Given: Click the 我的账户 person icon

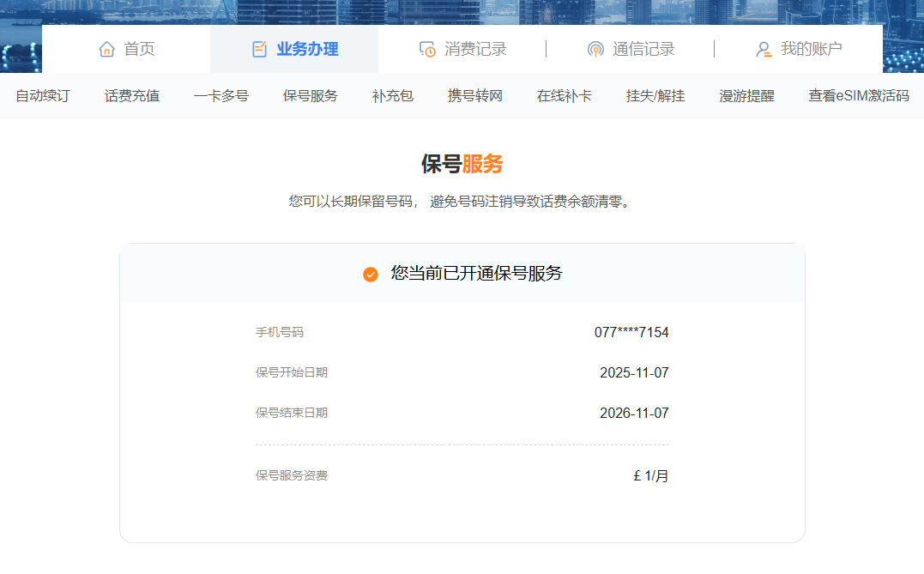Looking at the screenshot, I should [x=764, y=49].
